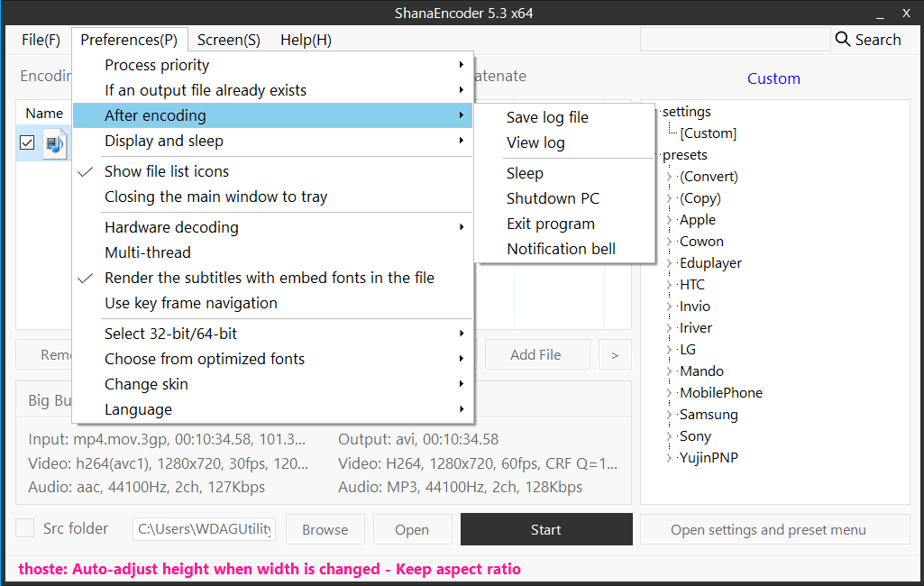
Task: Expand the (Convert) presets node
Action: click(x=669, y=177)
